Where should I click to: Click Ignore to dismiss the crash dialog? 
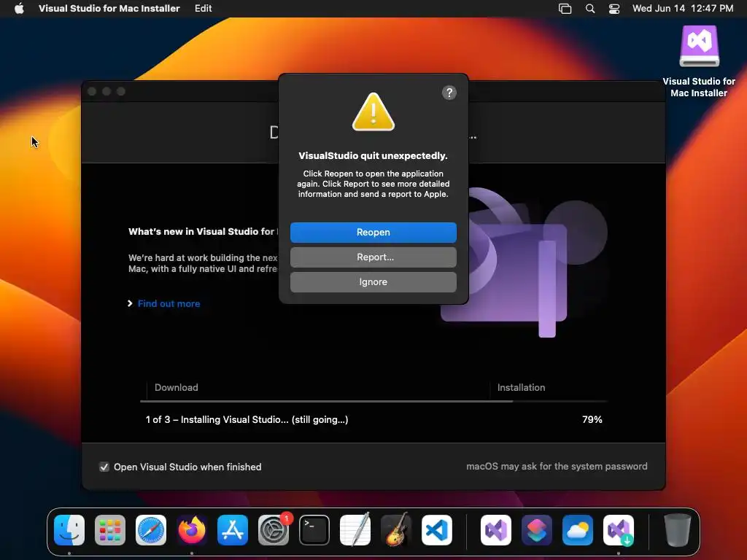[x=373, y=282]
